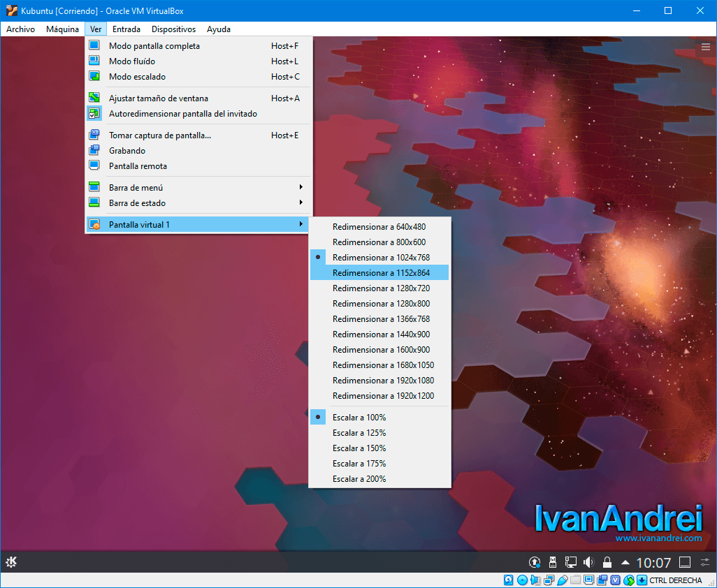The height and width of the screenshot is (588, 717).
Task: Open the Kubuntu application launcher
Action: point(11,562)
